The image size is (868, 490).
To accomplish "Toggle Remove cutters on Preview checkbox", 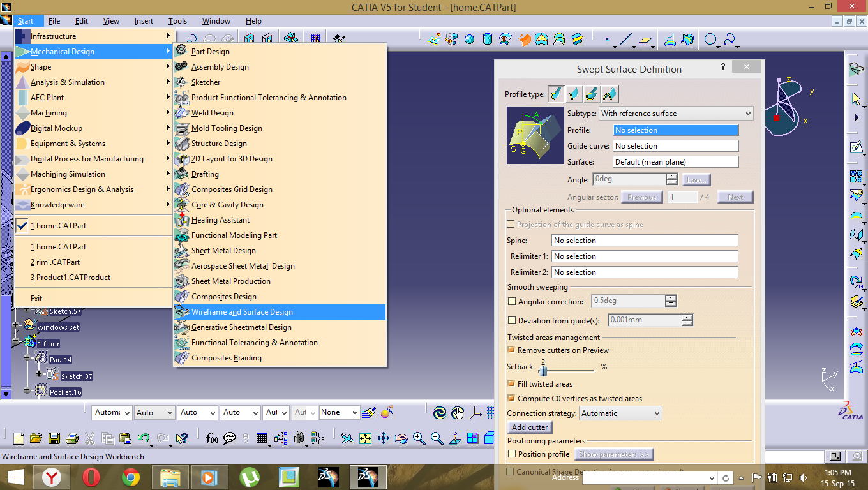I will 511,350.
